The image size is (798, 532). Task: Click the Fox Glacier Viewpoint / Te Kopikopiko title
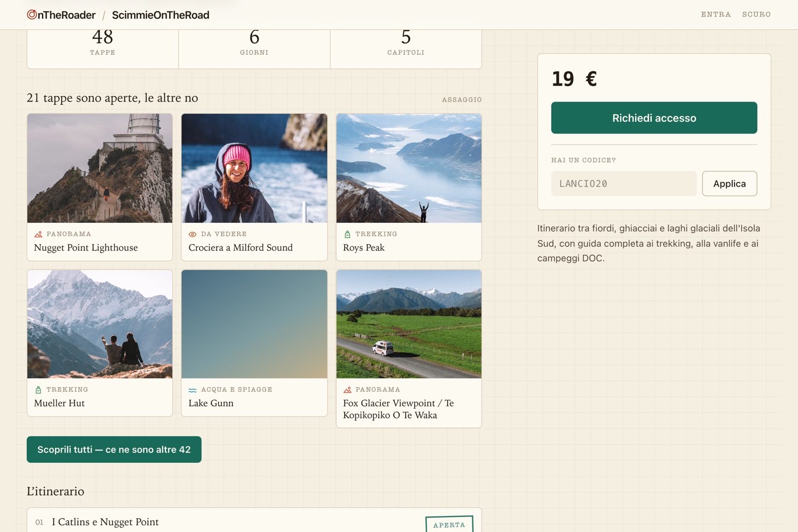(398, 409)
